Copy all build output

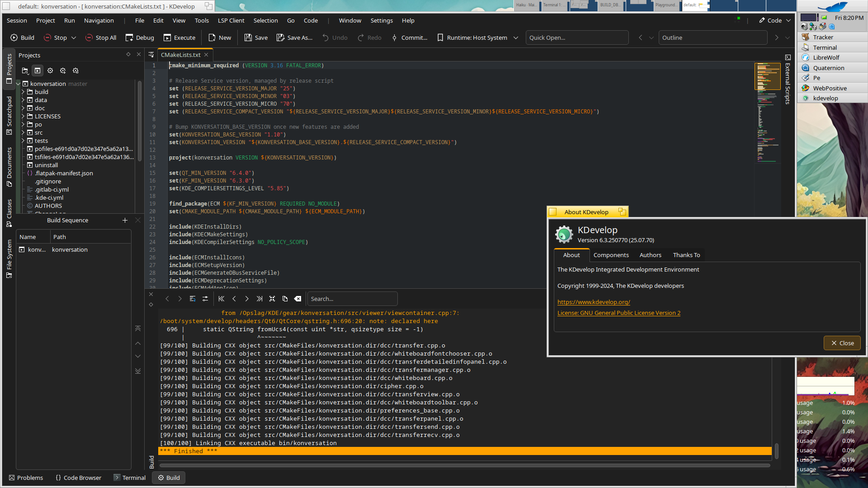tap(285, 299)
